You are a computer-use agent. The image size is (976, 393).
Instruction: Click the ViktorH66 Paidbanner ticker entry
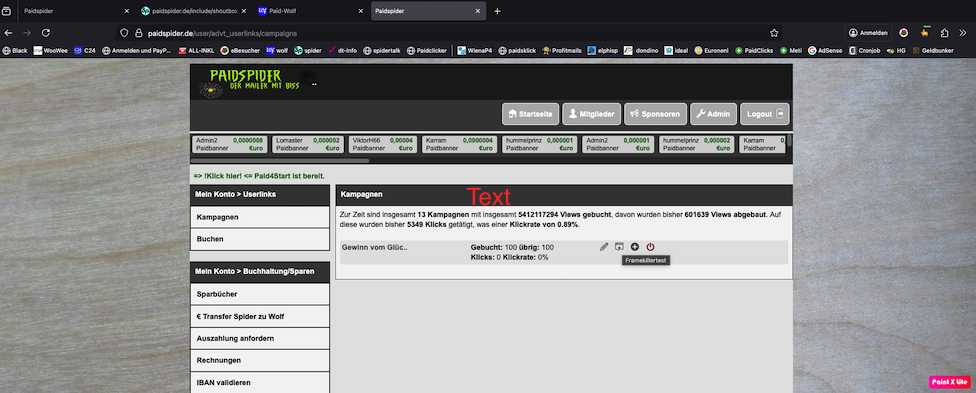tap(383, 144)
